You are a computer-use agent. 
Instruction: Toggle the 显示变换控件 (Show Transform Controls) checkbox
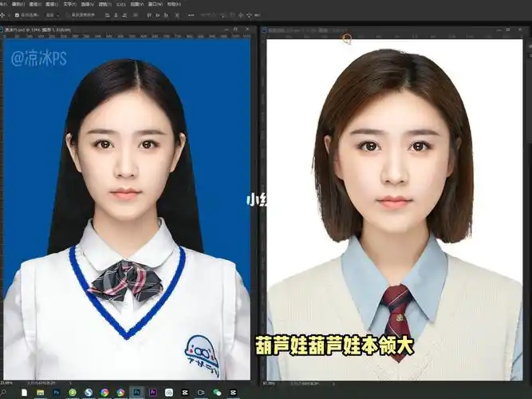(69, 14)
